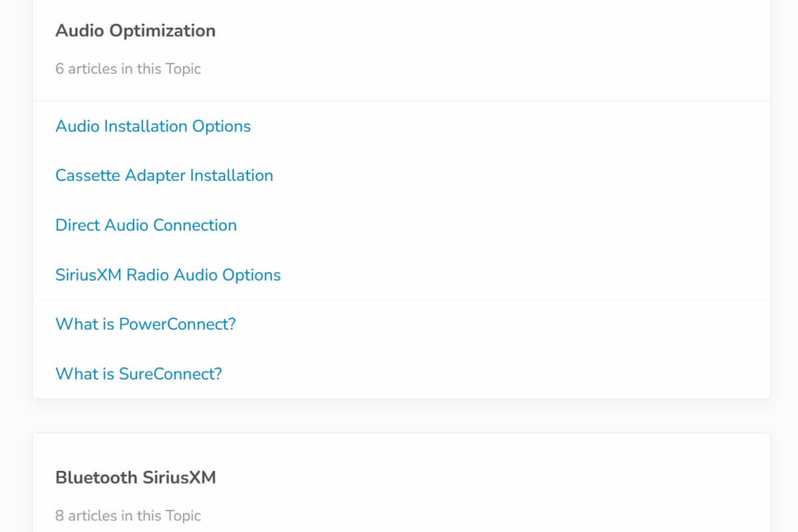Click the word "SureConnect?" in the list

[170, 374]
